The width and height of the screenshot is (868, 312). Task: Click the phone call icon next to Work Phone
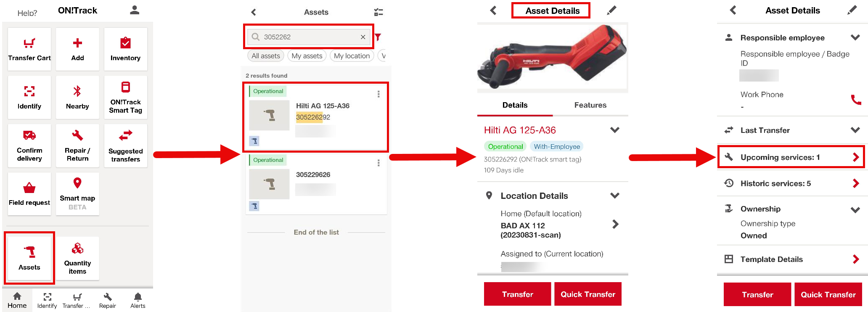(x=855, y=100)
